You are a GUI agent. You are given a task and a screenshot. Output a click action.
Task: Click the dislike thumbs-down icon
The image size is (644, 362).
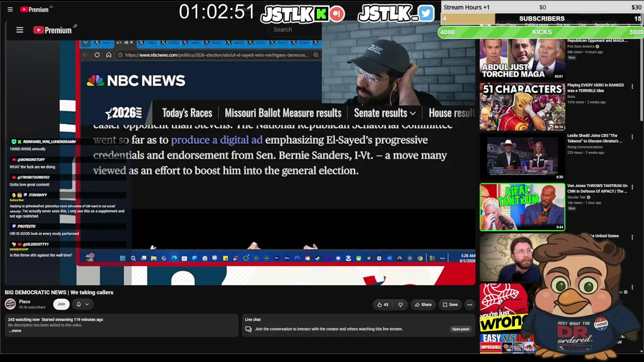pos(400,305)
